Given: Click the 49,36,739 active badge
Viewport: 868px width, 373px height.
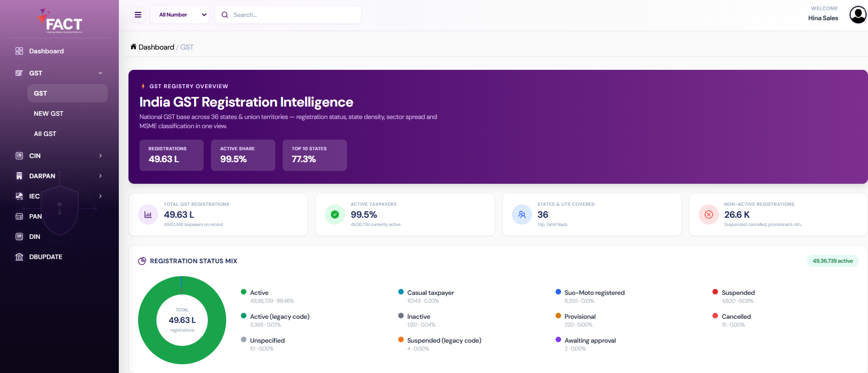Looking at the screenshot, I should pyautogui.click(x=833, y=261).
